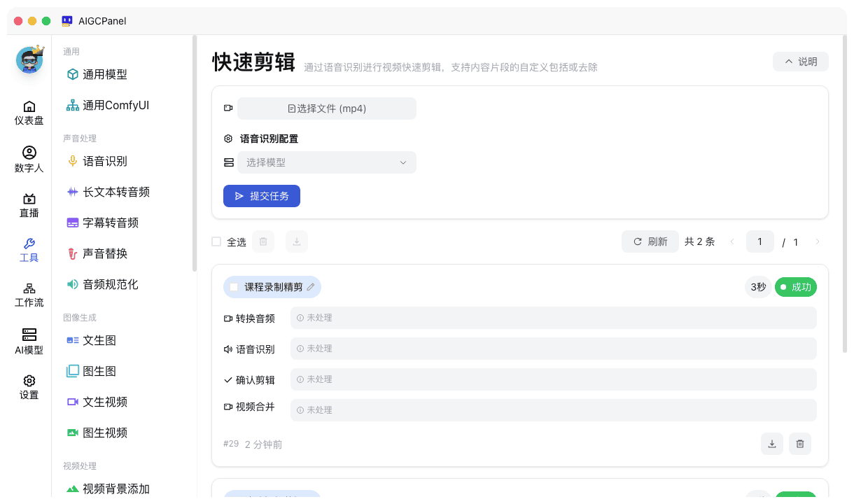Click the 图生图 layered-squares icon
Viewport: 854px width, 504px height.
[x=73, y=371]
